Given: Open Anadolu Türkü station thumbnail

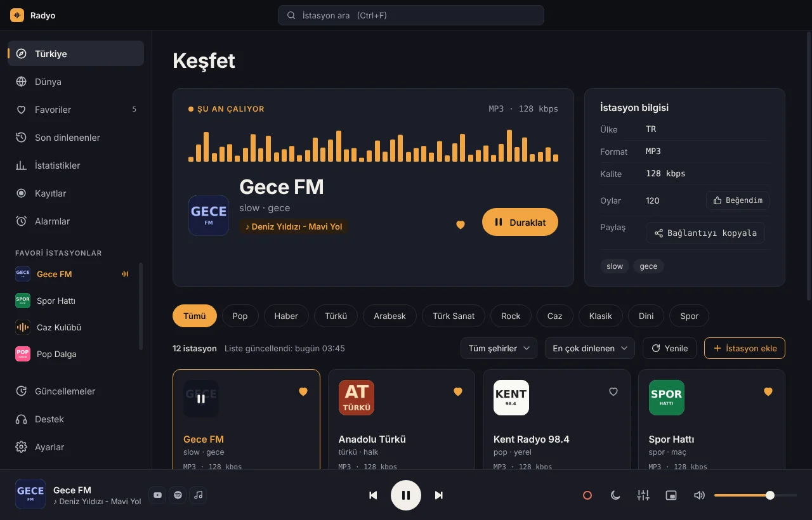Looking at the screenshot, I should pos(357,398).
